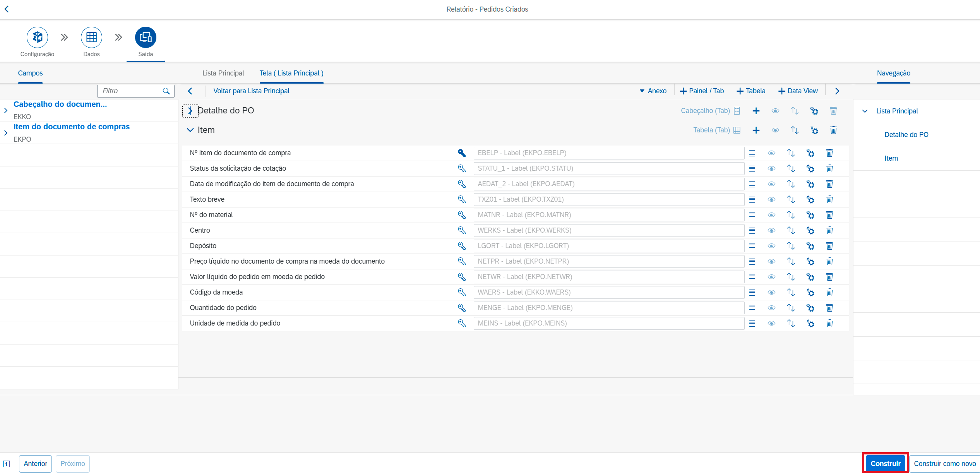Expand Cabeçalho do documento EKKO tree node
The height and width of the screenshot is (473, 980).
point(6,110)
